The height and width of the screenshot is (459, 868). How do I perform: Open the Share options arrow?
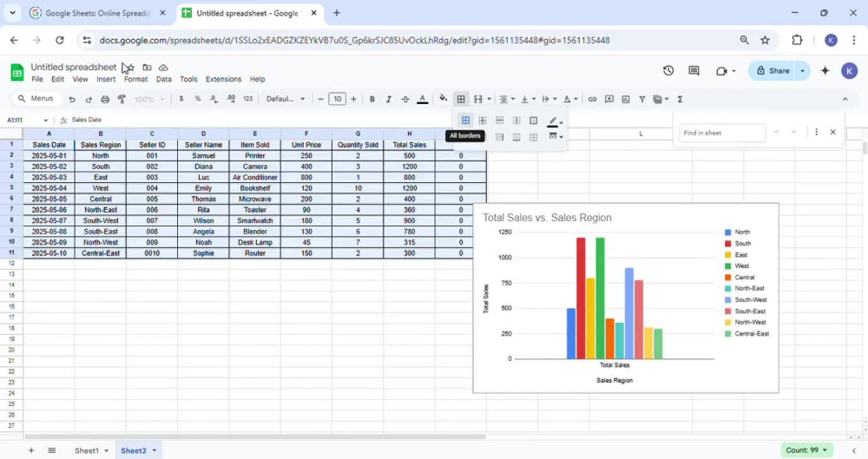[802, 71]
